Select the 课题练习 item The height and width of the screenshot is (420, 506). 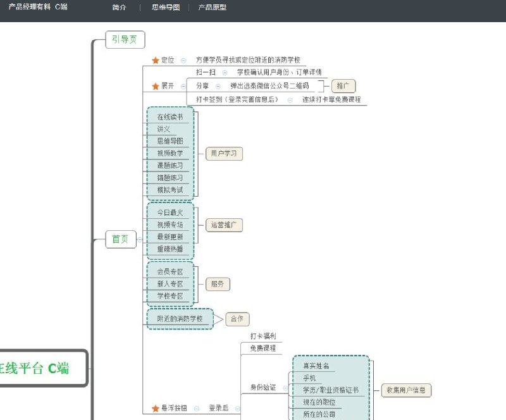170,166
